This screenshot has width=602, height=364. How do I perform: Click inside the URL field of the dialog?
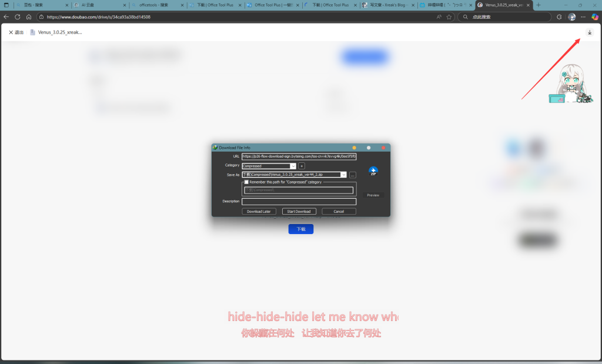pos(299,157)
